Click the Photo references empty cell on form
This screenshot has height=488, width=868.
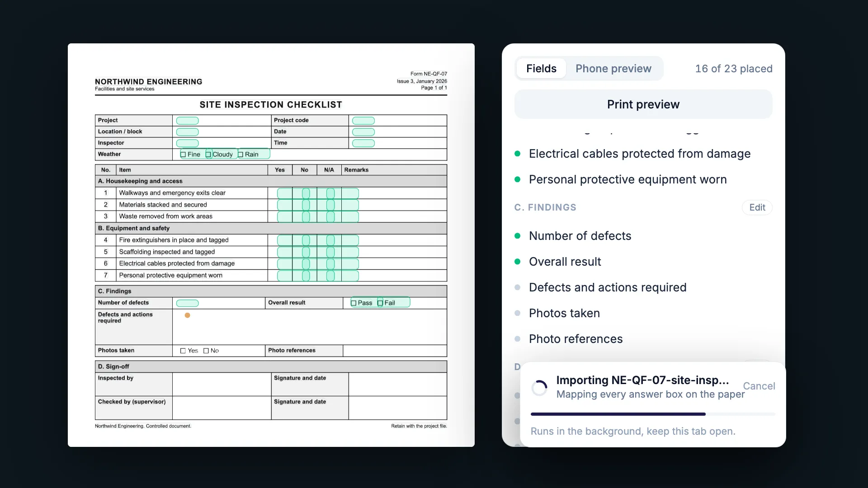[395, 351]
